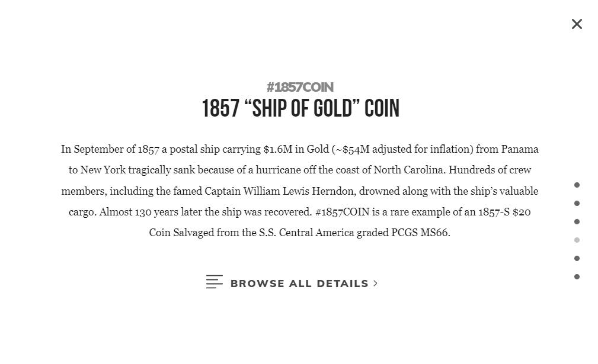
Task: Switch to the fifth navigation dot
Action: 577,259
